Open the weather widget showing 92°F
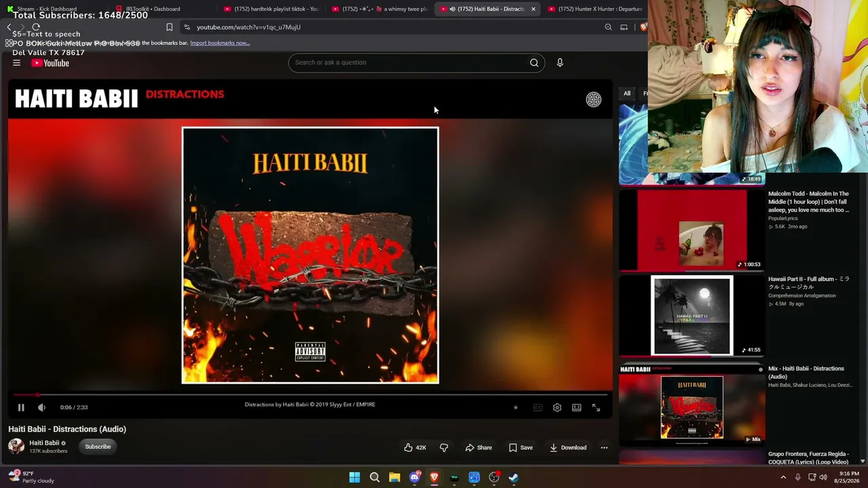Screen dimensions: 868x488 point(31,477)
